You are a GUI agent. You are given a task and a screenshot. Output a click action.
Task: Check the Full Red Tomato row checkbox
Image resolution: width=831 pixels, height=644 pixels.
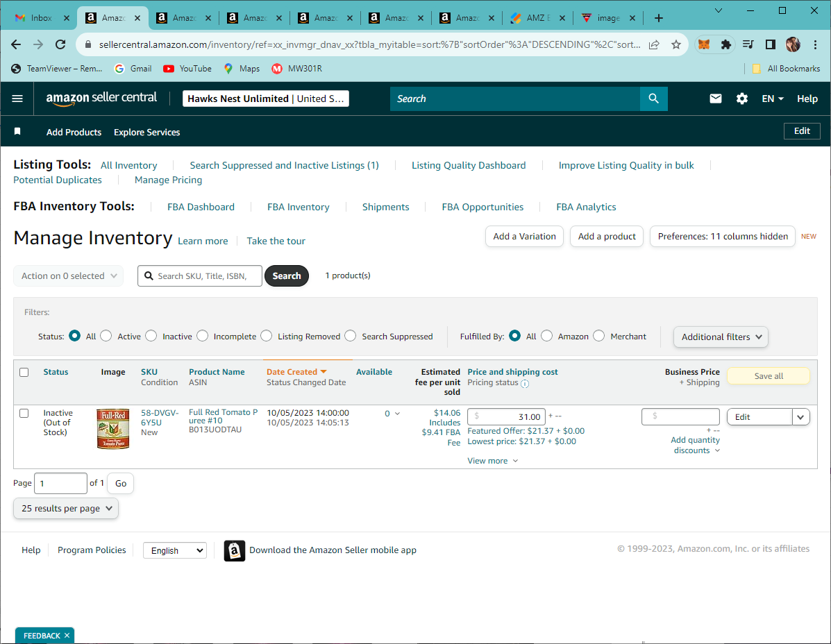click(24, 413)
